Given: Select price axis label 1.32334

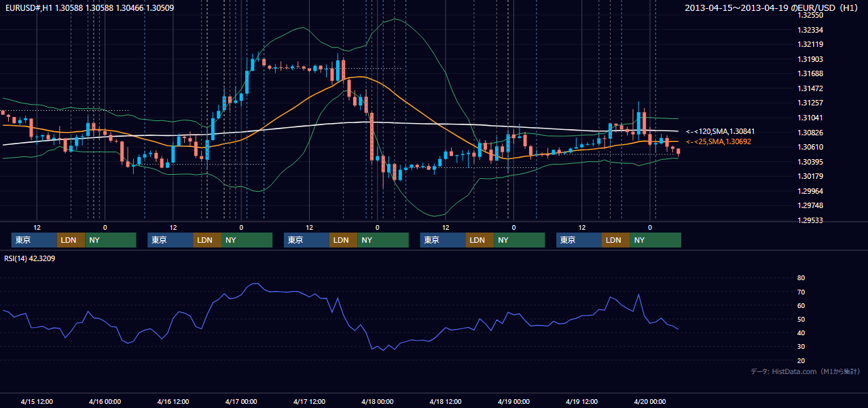Looking at the screenshot, I should point(810,30).
